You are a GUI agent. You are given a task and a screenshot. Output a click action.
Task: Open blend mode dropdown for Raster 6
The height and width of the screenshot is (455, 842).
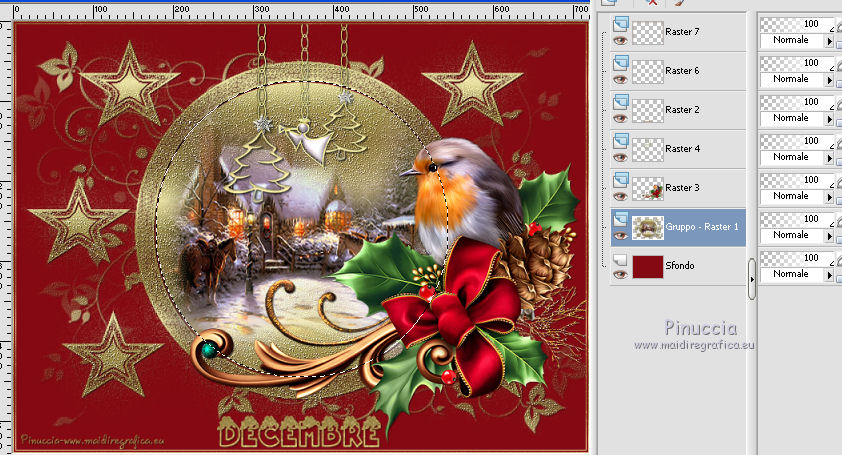coord(829,80)
